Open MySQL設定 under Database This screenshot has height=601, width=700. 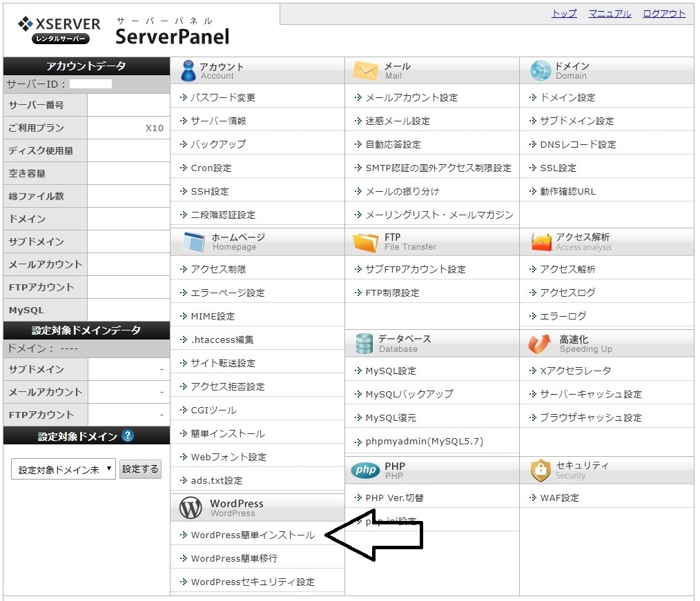(391, 371)
